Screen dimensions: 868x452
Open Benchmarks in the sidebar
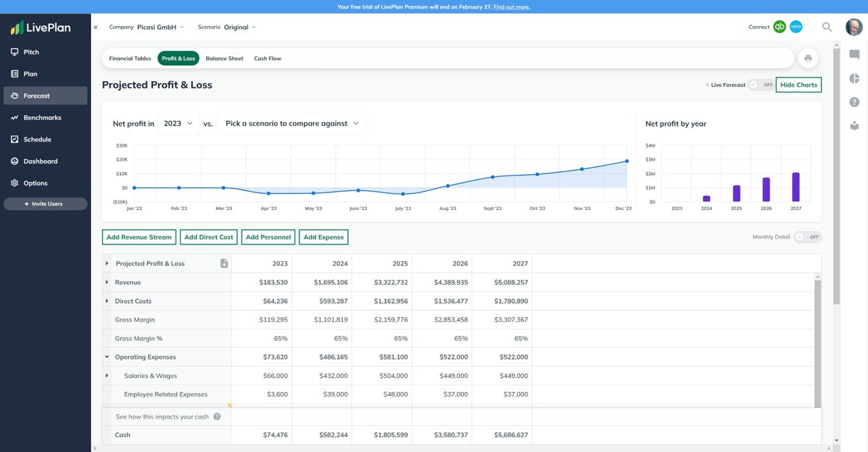point(46,117)
